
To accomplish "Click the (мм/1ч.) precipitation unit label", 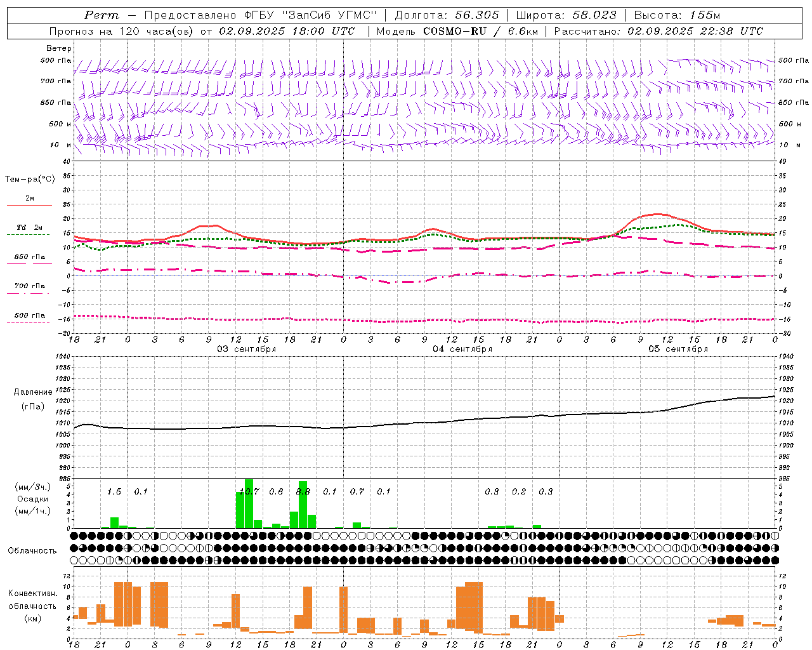I will tap(33, 511).
